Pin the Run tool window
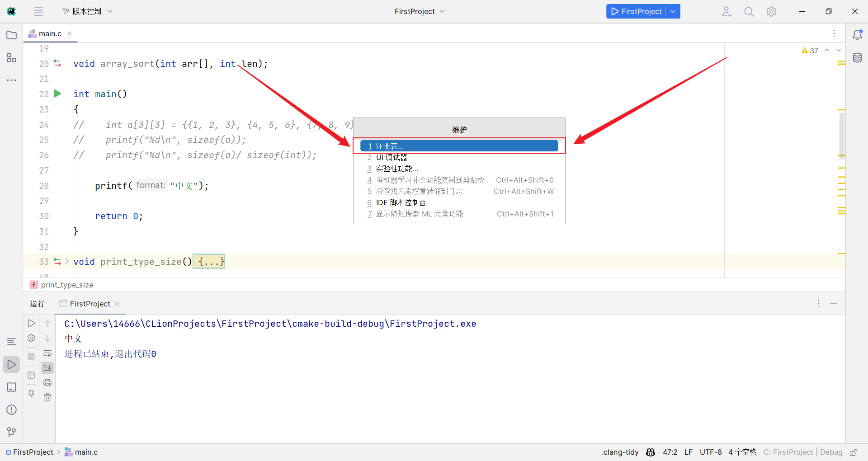The image size is (868, 461). tap(31, 393)
